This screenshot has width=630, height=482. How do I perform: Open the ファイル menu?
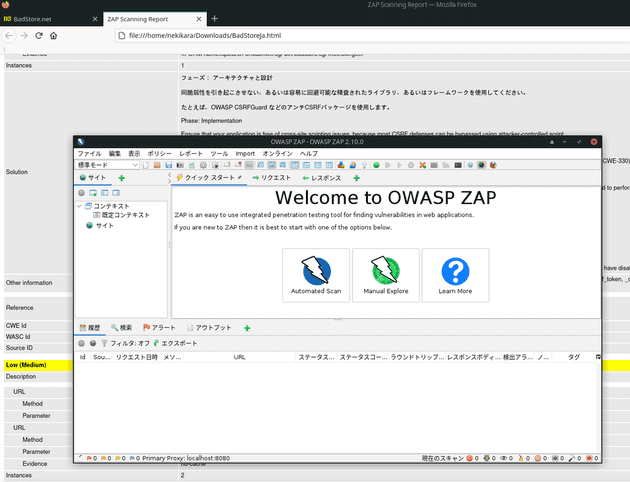click(x=89, y=154)
